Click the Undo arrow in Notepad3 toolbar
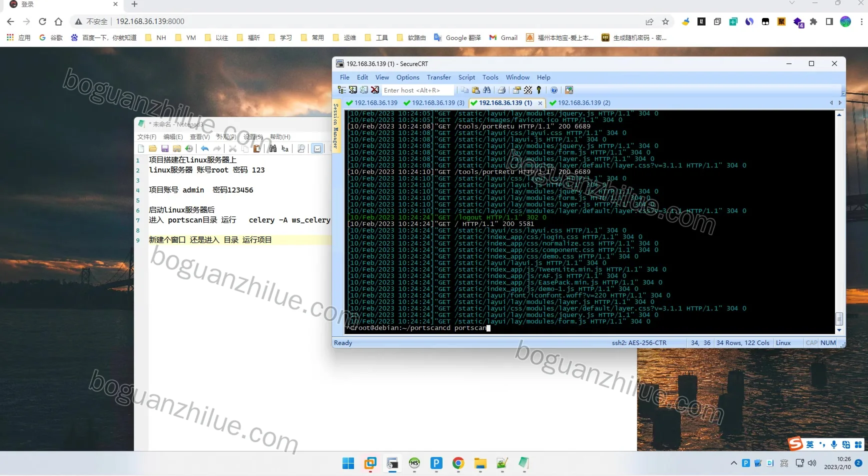This screenshot has width=868, height=476. pyautogui.click(x=205, y=148)
